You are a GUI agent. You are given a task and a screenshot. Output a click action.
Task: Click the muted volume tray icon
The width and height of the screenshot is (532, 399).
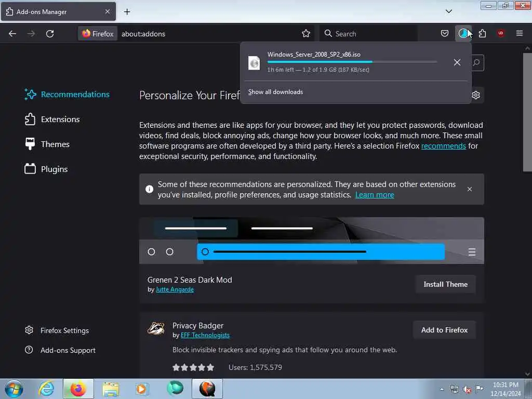pos(467,390)
